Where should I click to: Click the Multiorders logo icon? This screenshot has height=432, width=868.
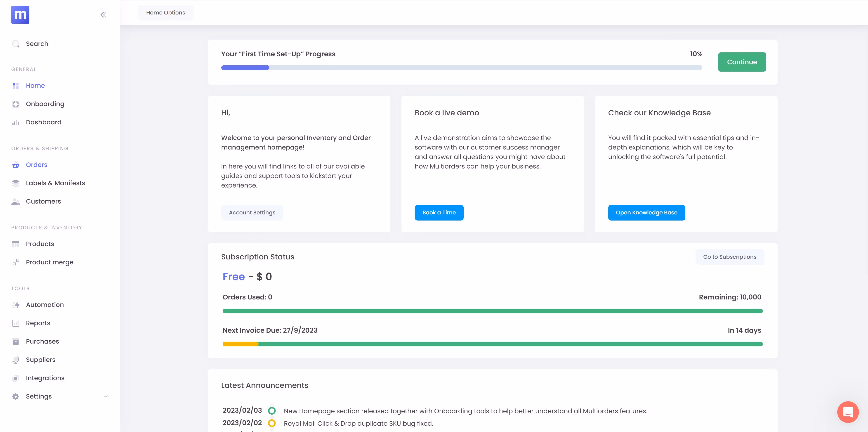point(20,14)
